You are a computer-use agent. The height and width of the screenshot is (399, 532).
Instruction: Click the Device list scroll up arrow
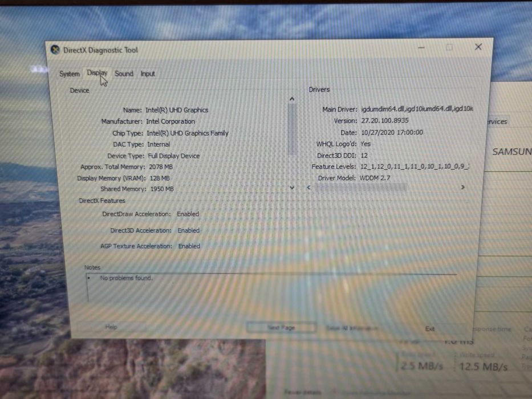coord(292,99)
